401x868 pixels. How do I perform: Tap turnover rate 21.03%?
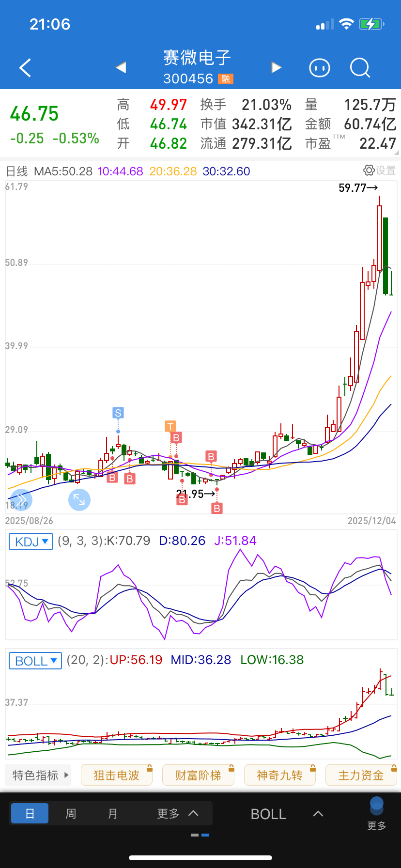[x=267, y=105]
